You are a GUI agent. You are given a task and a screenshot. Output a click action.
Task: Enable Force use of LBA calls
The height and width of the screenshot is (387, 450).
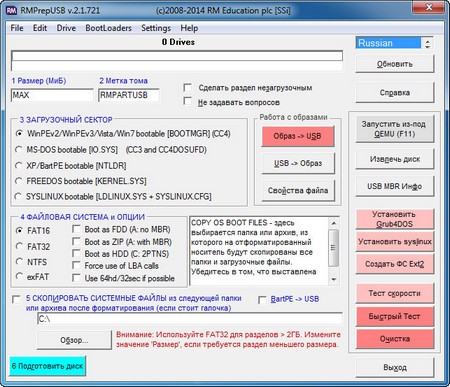[76, 265]
